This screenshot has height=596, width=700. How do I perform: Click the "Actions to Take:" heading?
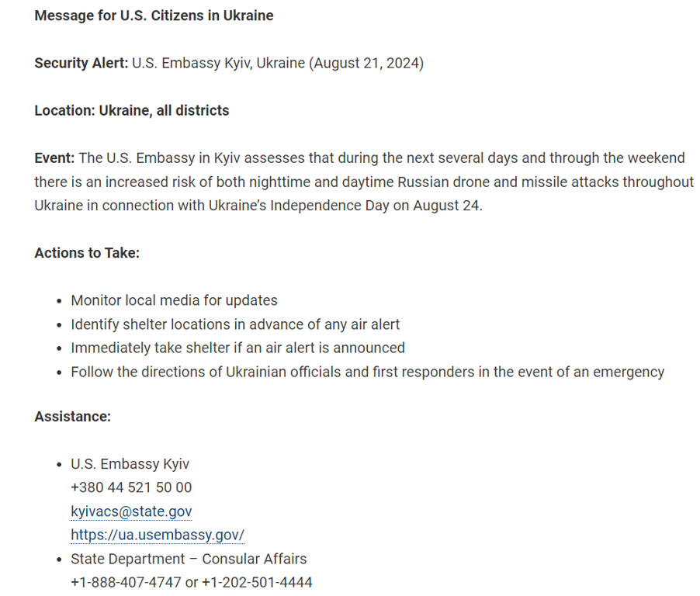coord(87,253)
